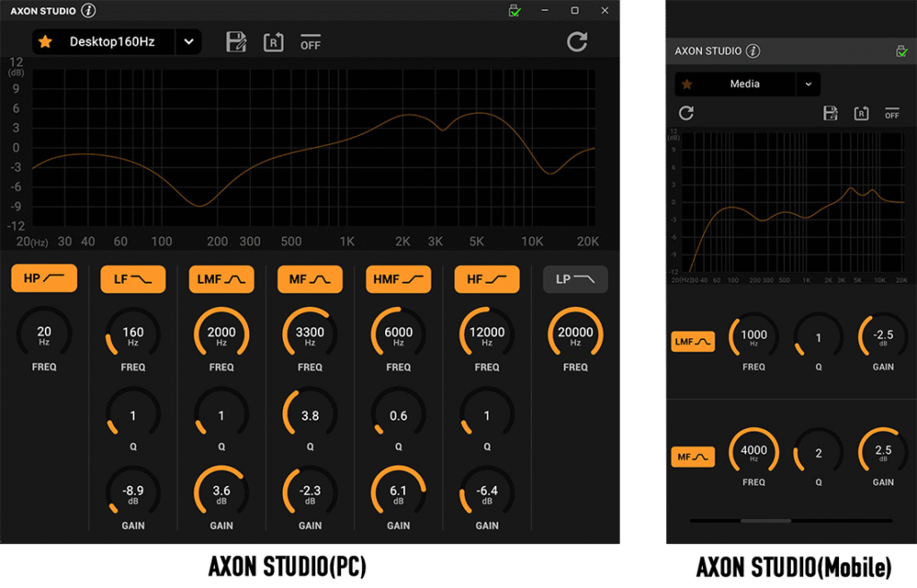This screenshot has width=917, height=588.
Task: Click the R reset icon in mobile app
Action: 861,113
